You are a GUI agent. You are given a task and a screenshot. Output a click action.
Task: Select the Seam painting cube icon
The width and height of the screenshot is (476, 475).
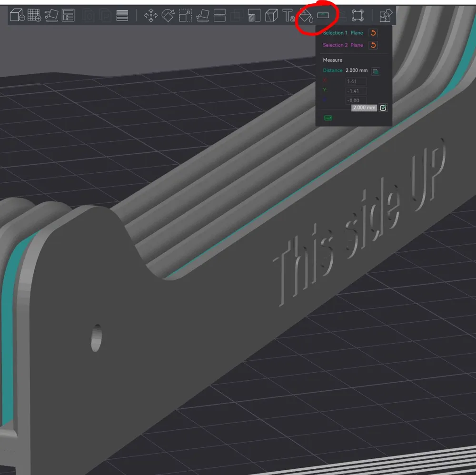pos(271,15)
